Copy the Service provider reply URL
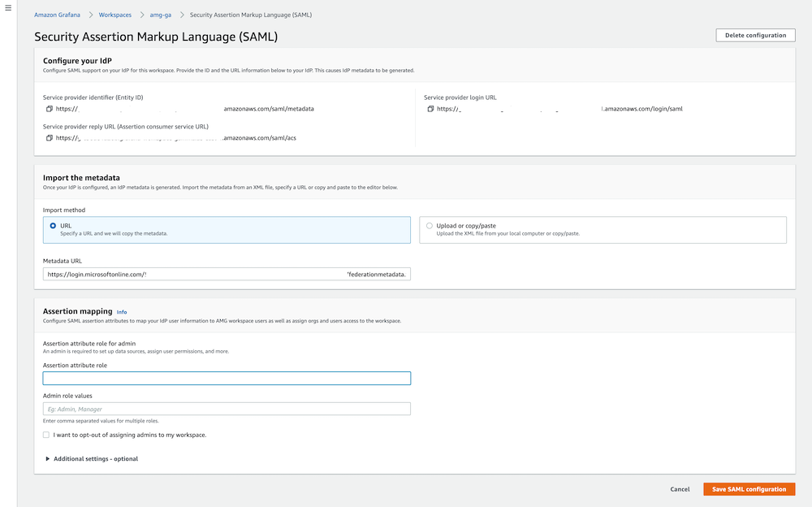The image size is (812, 507). coord(49,137)
